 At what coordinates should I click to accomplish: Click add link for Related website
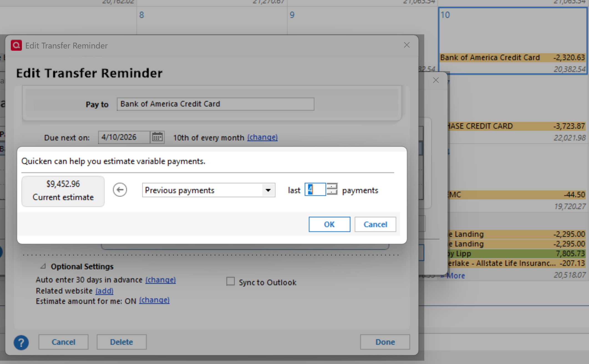coord(104,291)
